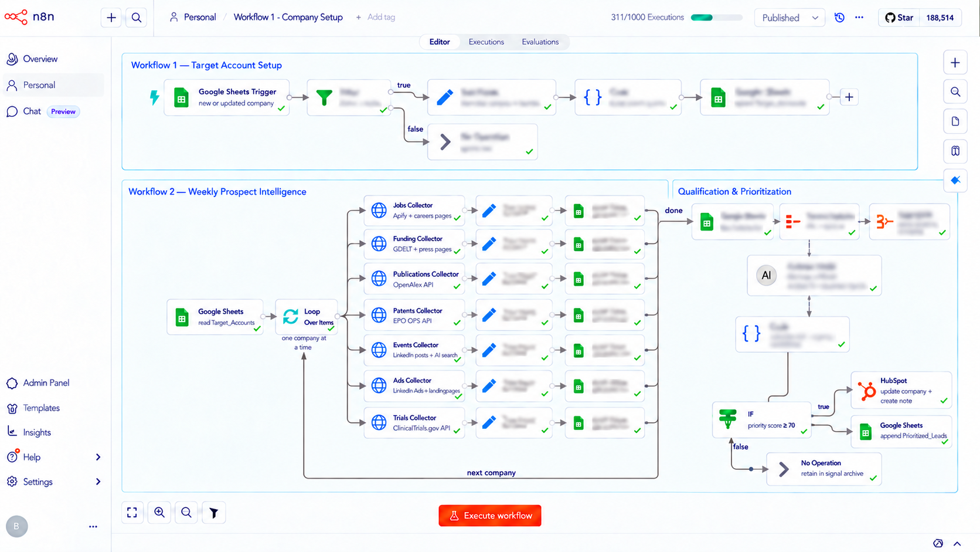Viewport: 980px width, 552px height.
Task: Click the n8n logo icon
Action: point(16,17)
